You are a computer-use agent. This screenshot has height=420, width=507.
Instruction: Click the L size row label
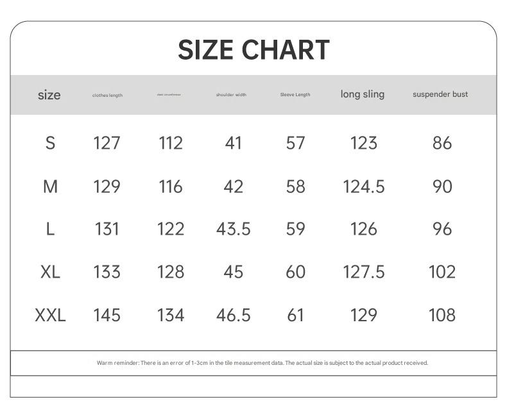tap(50, 229)
